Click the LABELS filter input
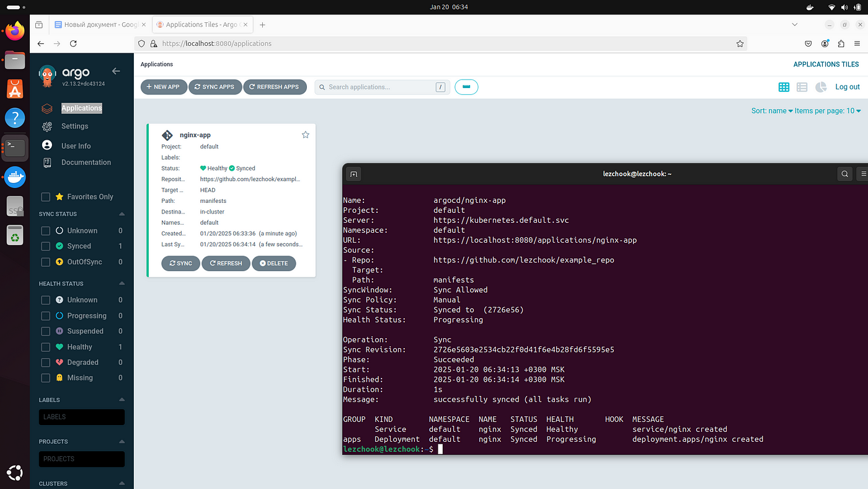This screenshot has width=868, height=489. pos(82,417)
